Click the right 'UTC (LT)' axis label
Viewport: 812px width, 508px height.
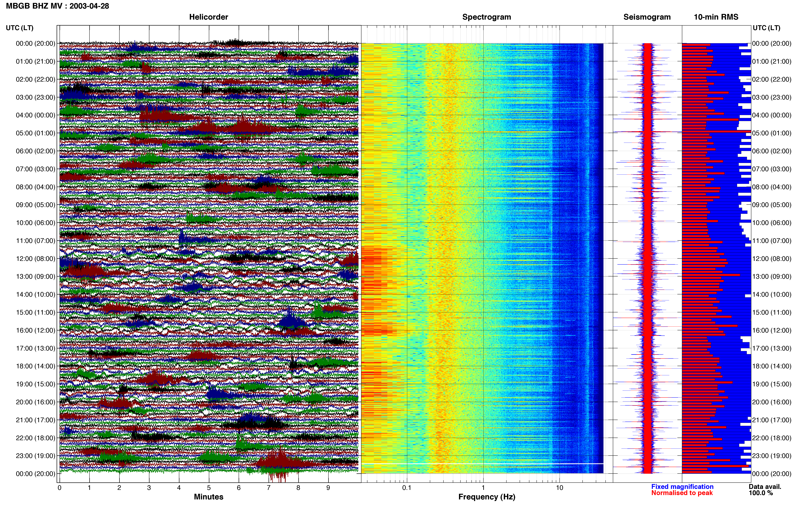(x=767, y=28)
